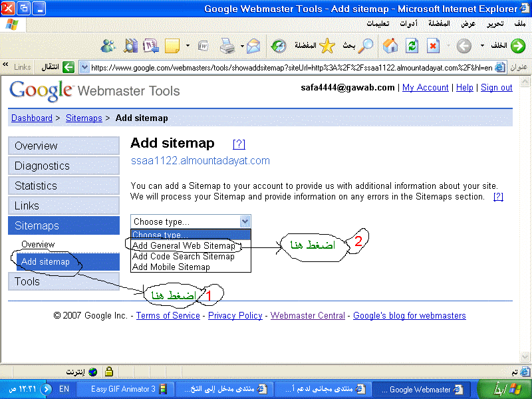Click the padlock security icon in status bar
This screenshot has width=532, height=399.
pyautogui.click(x=109, y=372)
